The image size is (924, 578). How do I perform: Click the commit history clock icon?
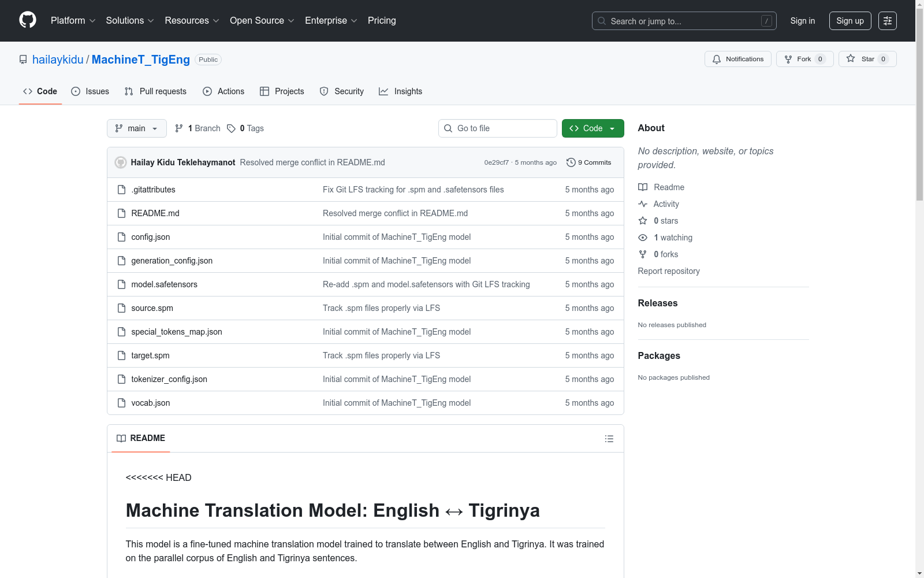click(571, 162)
